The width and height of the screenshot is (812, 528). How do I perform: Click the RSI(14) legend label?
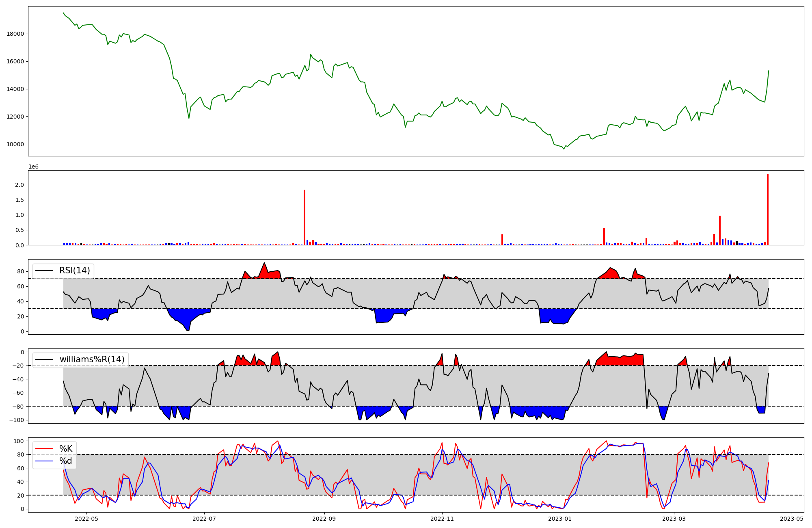(x=75, y=270)
